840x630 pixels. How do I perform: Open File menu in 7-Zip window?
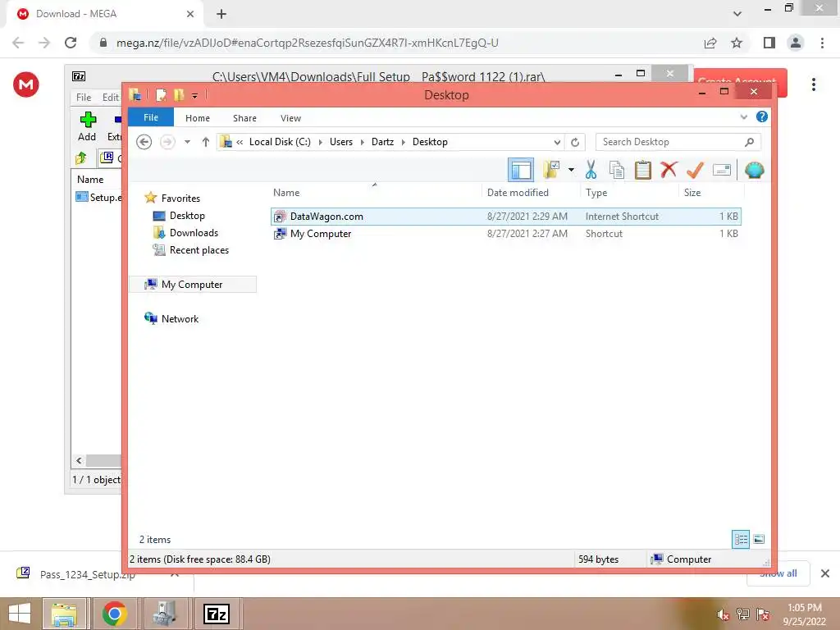[84, 98]
